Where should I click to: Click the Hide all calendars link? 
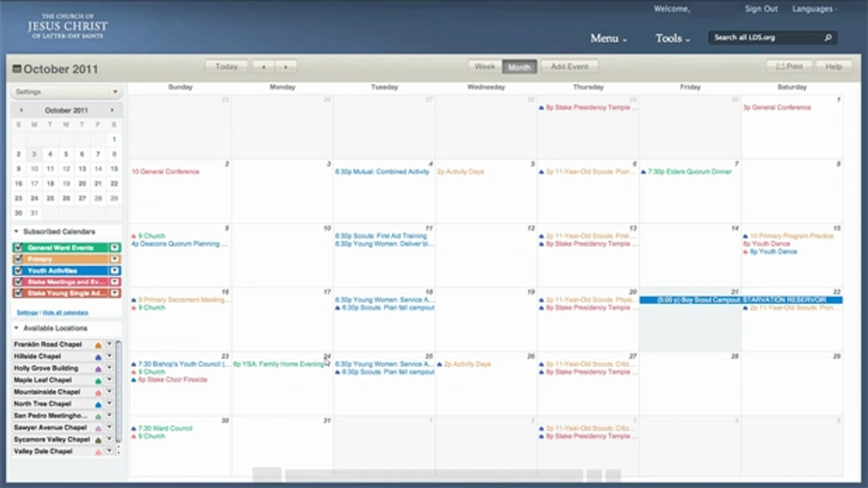pyautogui.click(x=65, y=312)
